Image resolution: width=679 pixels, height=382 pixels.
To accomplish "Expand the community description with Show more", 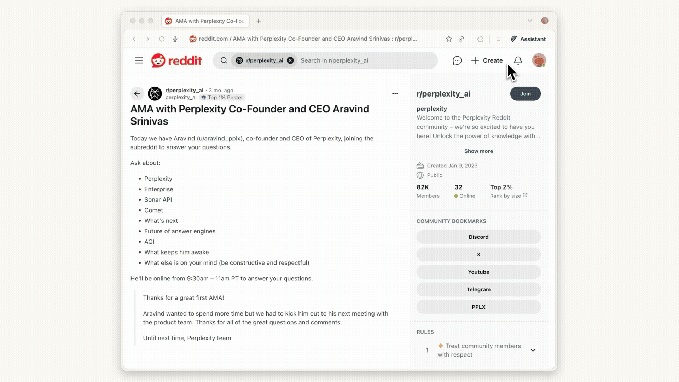I will pos(479,151).
